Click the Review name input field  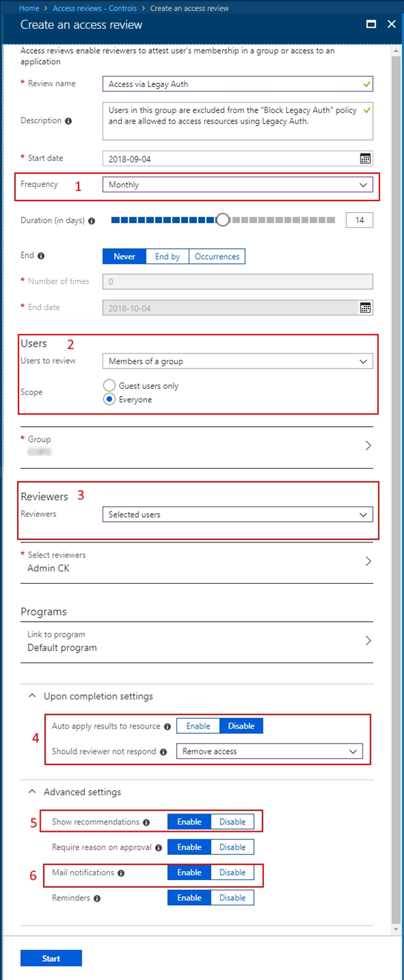(238, 84)
